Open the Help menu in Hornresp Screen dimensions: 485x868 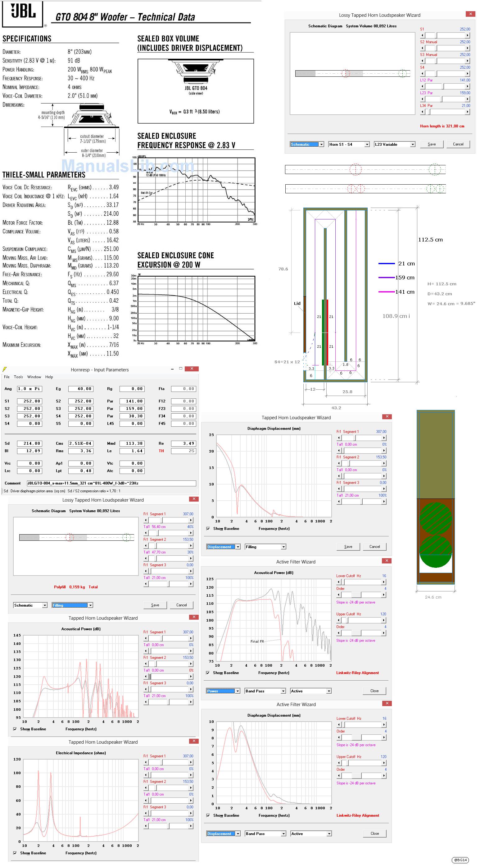coord(49,377)
